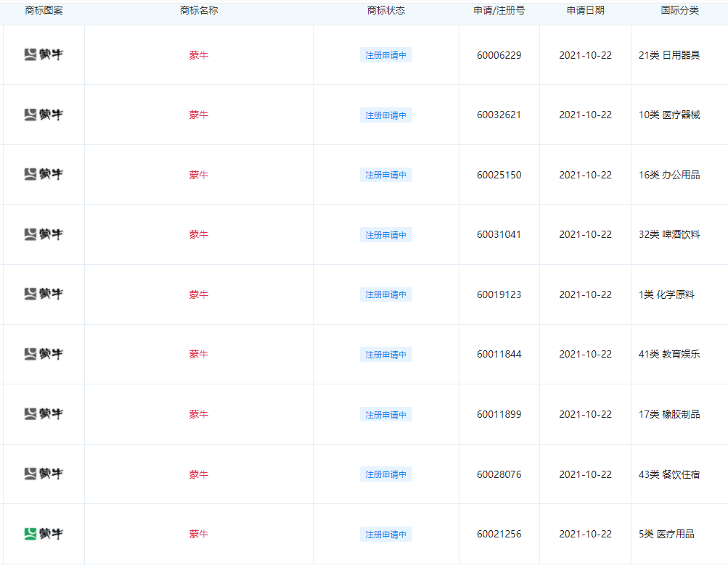This screenshot has width=728, height=565.
Task: Click 注册申请中 status tag in row 60031041
Action: (386, 235)
